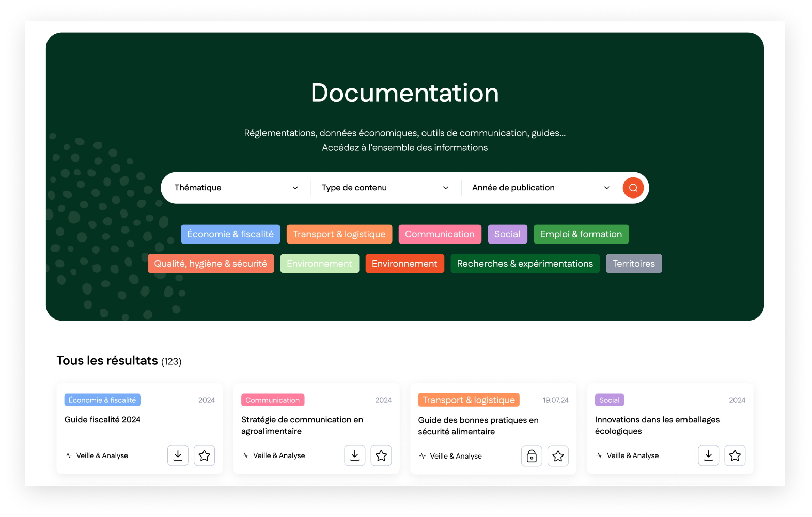This screenshot has height=517, width=812.
Task: Expand the Type de contenu dropdown
Action: [385, 188]
